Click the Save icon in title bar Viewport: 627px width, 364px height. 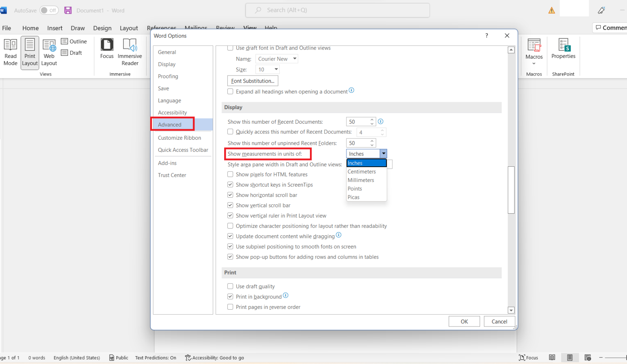click(68, 11)
